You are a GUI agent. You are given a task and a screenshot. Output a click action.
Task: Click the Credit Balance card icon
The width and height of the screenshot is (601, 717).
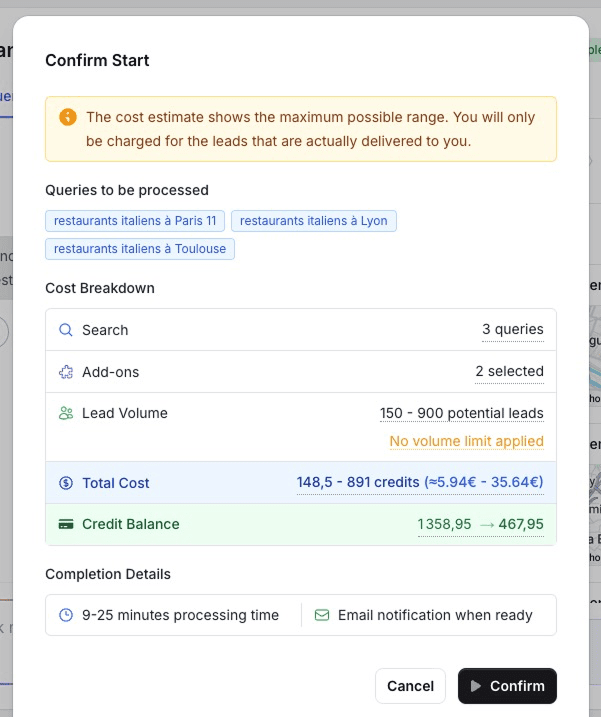coord(66,524)
